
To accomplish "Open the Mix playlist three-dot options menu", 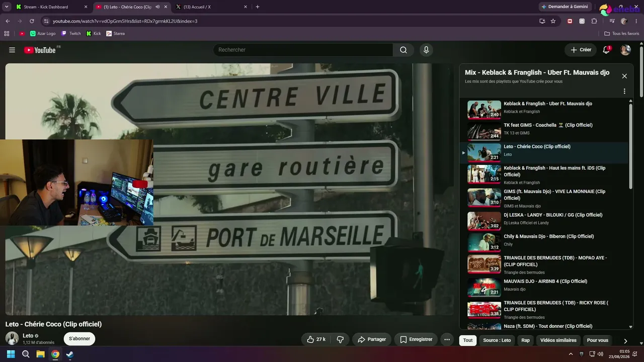I will coord(624,92).
